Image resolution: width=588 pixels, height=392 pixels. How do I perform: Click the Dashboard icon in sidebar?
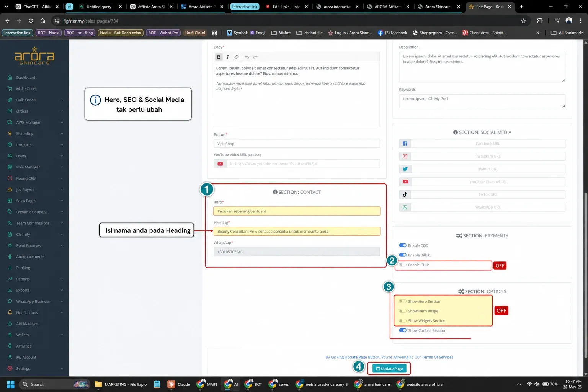10,78
